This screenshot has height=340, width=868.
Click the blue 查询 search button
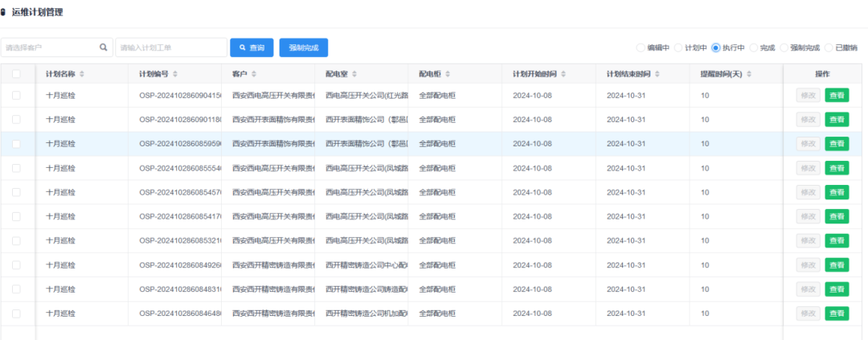tap(252, 47)
